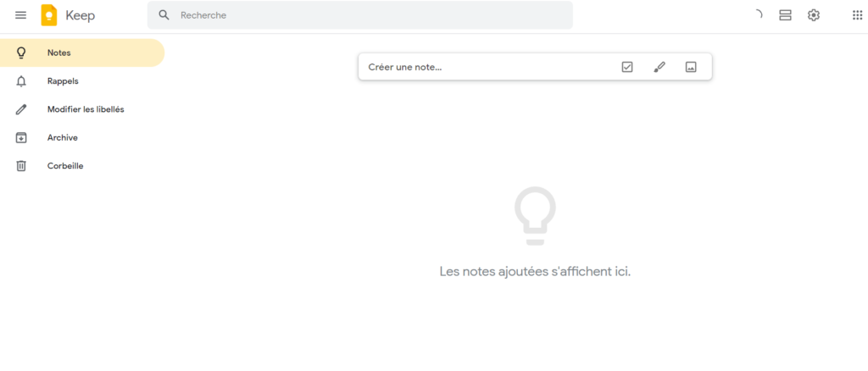Click the large gray lightbulb placeholder
Image resolution: width=868 pixels, height=371 pixels.
(x=535, y=215)
